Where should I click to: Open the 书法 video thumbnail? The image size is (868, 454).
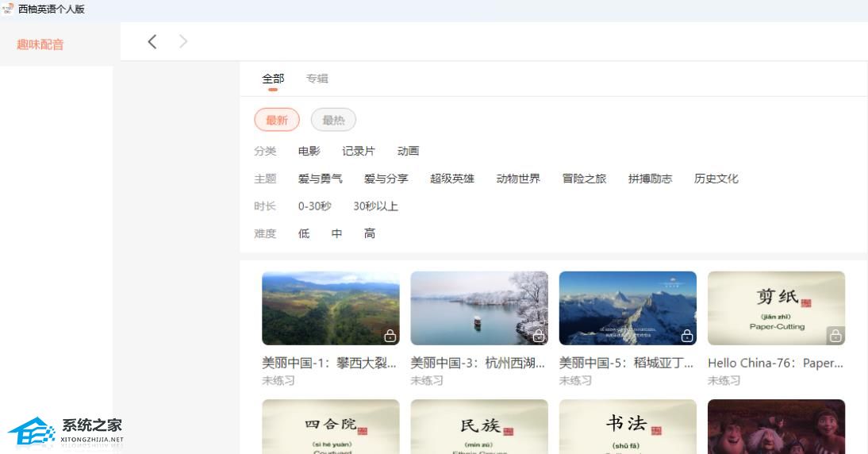[x=628, y=426]
